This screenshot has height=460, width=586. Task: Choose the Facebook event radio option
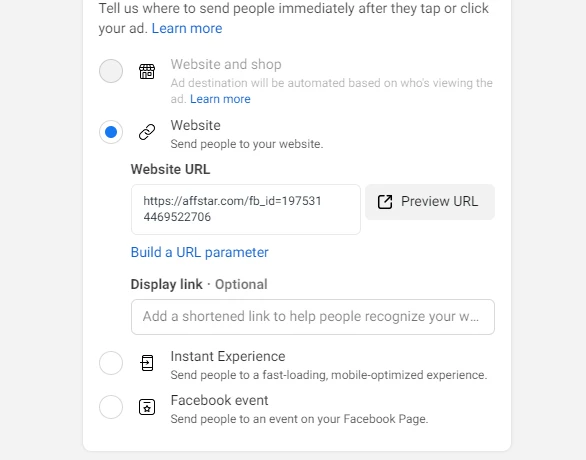111,407
